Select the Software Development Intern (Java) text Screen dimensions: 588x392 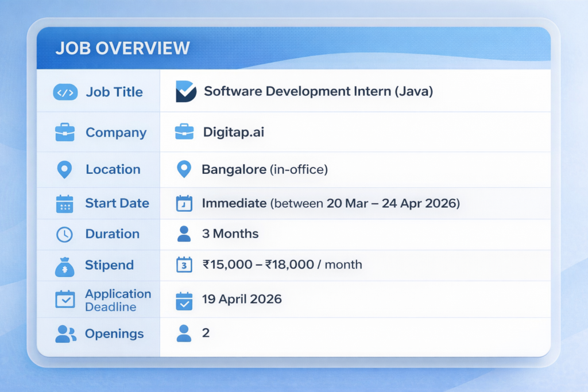pos(318,91)
